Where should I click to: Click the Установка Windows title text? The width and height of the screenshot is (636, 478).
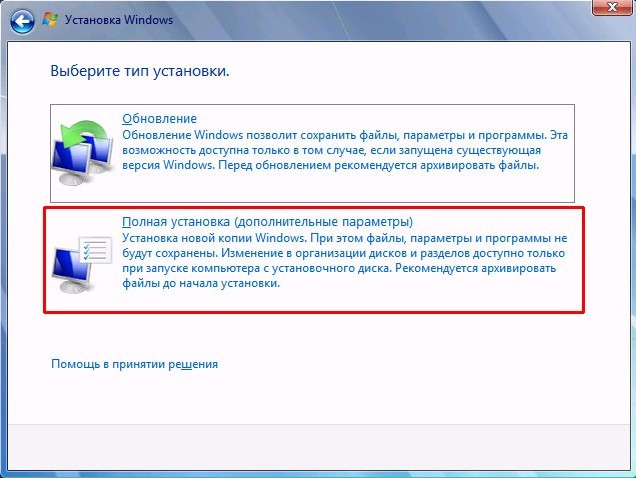coord(119,20)
